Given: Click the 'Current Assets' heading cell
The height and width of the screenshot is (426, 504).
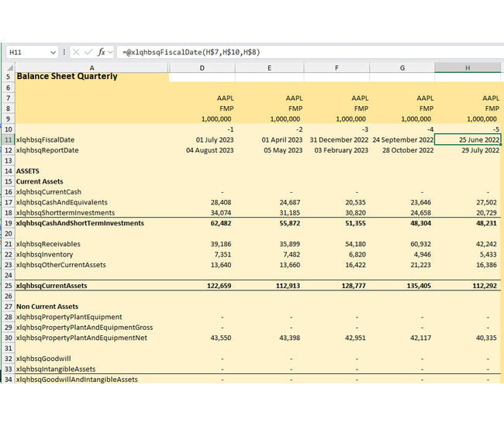Looking at the screenshot, I should coord(92,181).
